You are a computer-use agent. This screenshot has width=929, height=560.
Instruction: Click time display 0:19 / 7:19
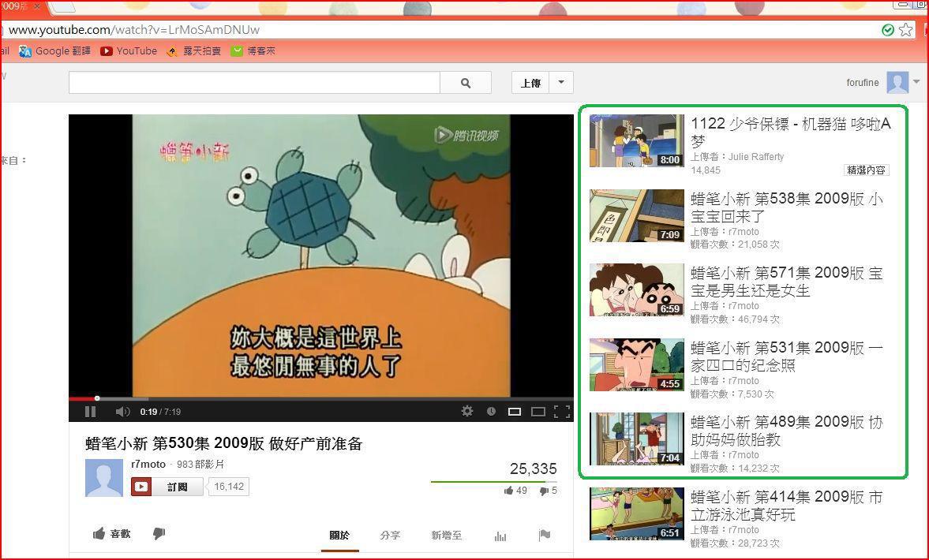coord(160,412)
